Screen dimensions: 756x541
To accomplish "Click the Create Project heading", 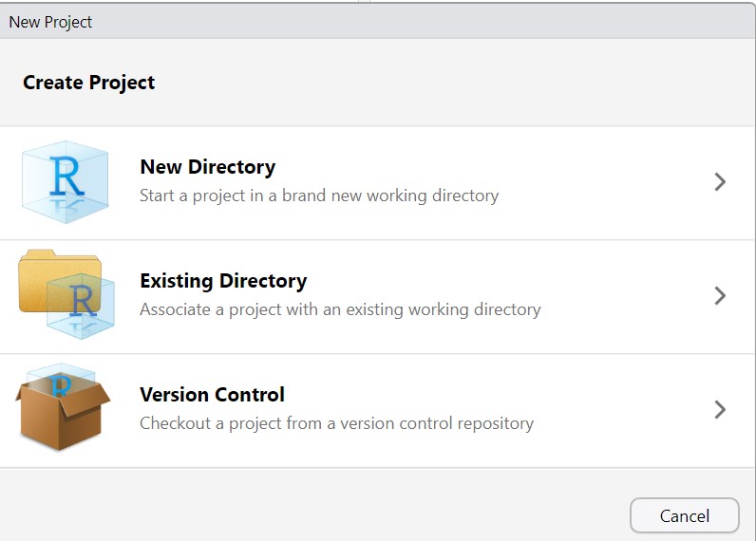I will click(x=88, y=83).
